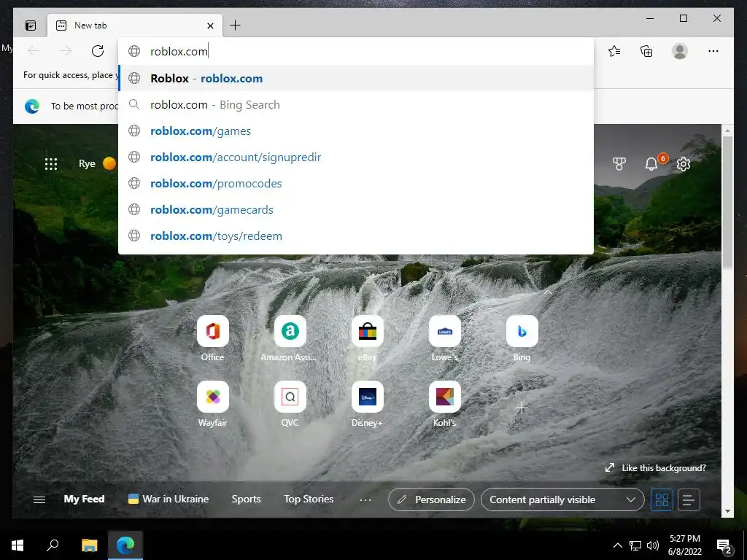This screenshot has height=560, width=747.
Task: Open a new tab with plus button
Action: (236, 26)
